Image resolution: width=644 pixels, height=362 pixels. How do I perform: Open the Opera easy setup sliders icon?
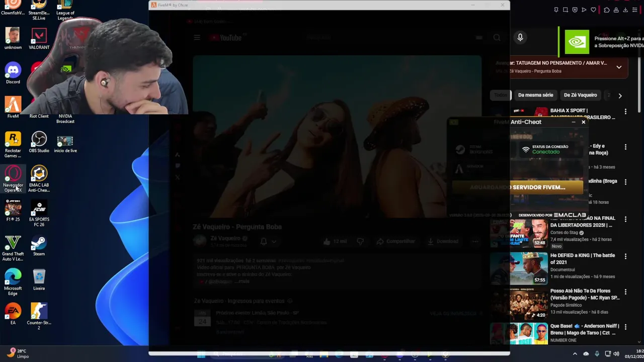point(635,10)
